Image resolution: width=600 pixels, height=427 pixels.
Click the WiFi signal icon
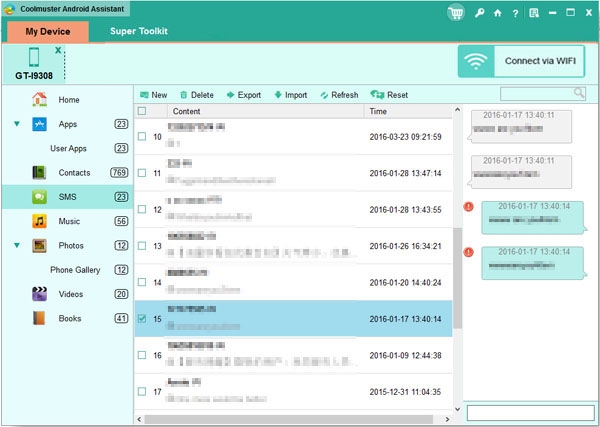[x=476, y=61]
